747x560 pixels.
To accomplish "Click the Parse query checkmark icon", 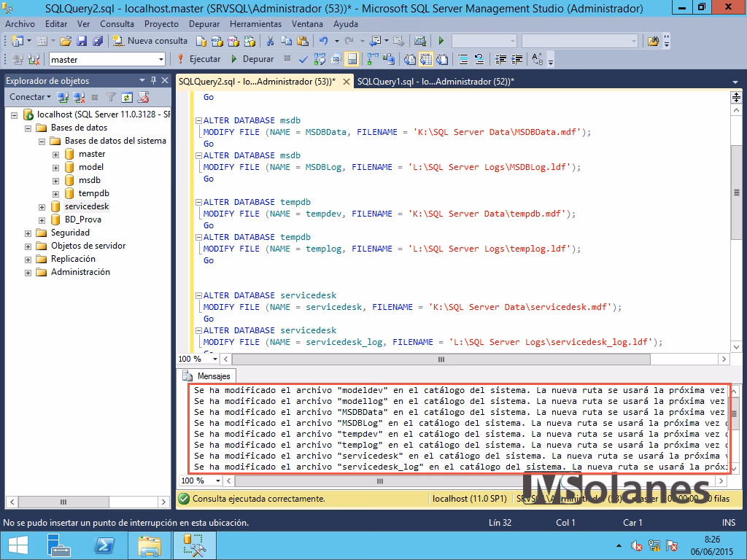I will [x=303, y=60].
